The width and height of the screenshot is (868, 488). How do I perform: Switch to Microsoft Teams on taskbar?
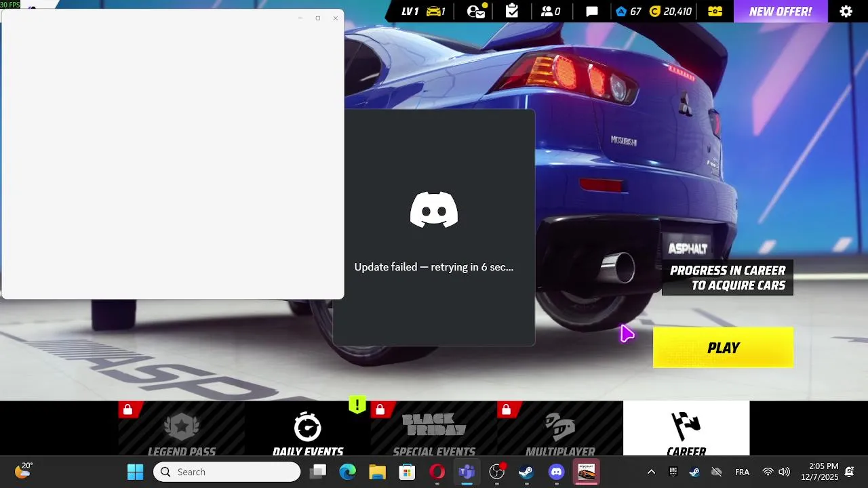pos(467,472)
